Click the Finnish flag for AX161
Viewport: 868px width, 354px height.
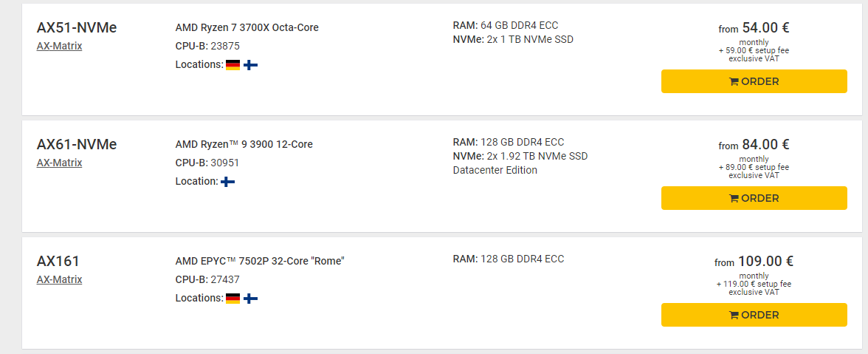(251, 299)
